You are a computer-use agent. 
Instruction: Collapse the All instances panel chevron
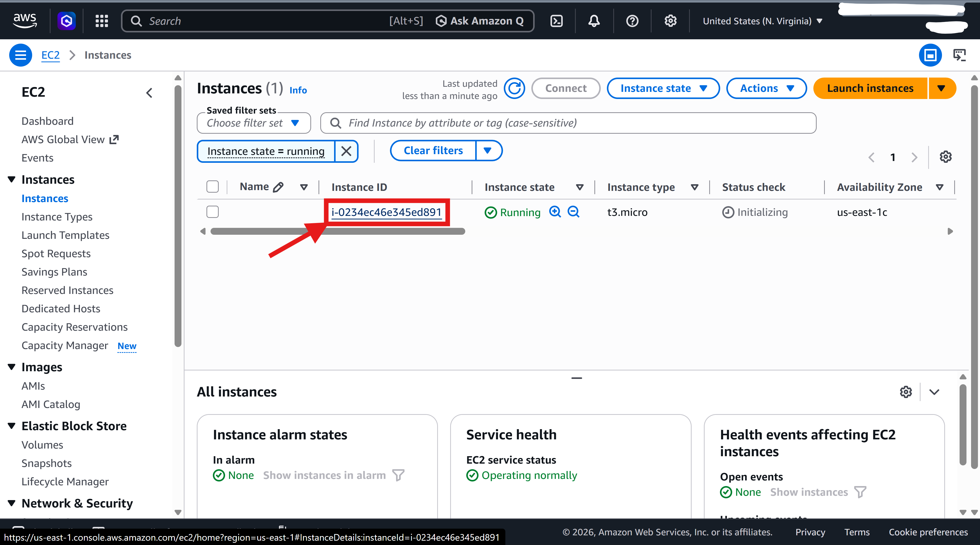point(934,392)
